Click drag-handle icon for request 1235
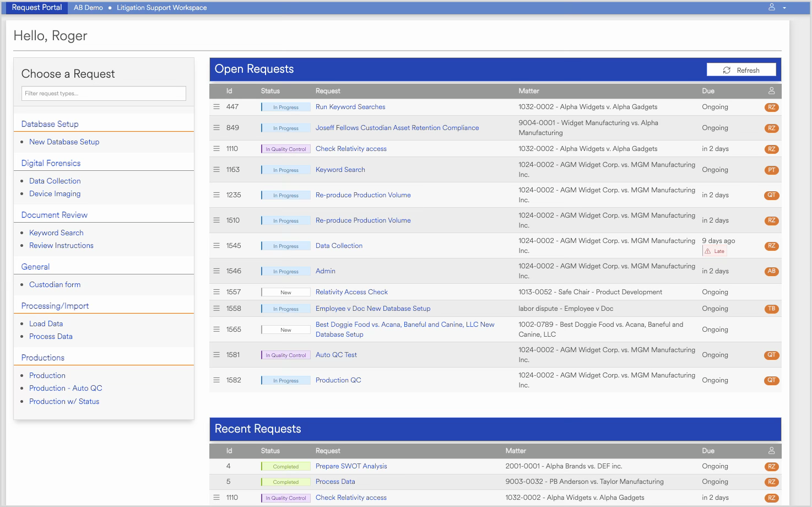The height and width of the screenshot is (507, 812). (x=216, y=195)
